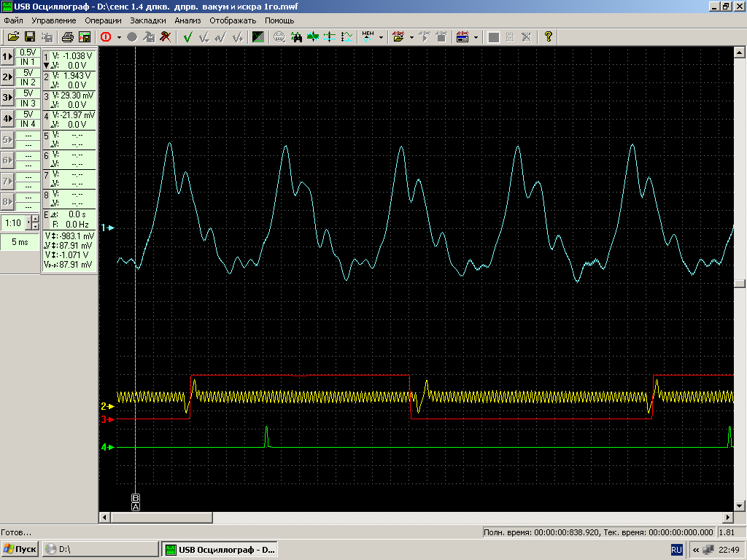This screenshot has height=560, width=747.
Task: Open a waveform file with the folder icon
Action: 13,36
